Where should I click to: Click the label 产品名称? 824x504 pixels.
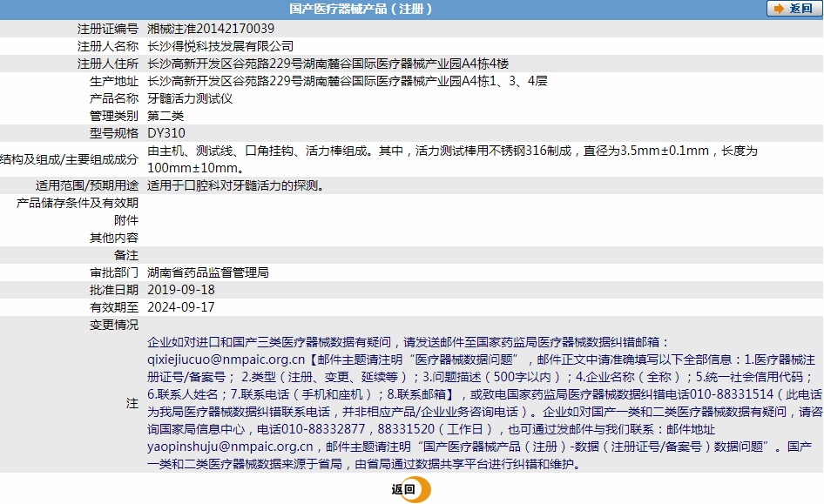[x=114, y=98]
